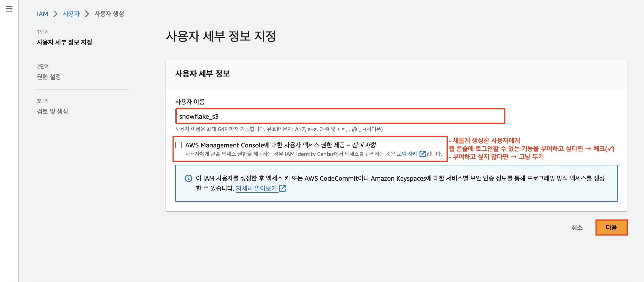This screenshot has height=282, width=644.
Task: Click the 사용자 생성 breadcrumb text
Action: 109,14
